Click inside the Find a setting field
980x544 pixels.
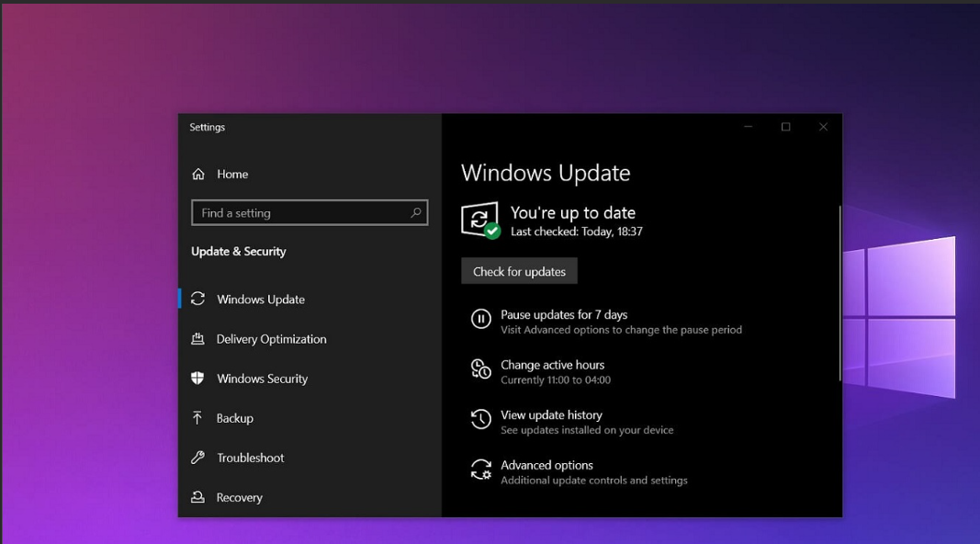coord(299,213)
